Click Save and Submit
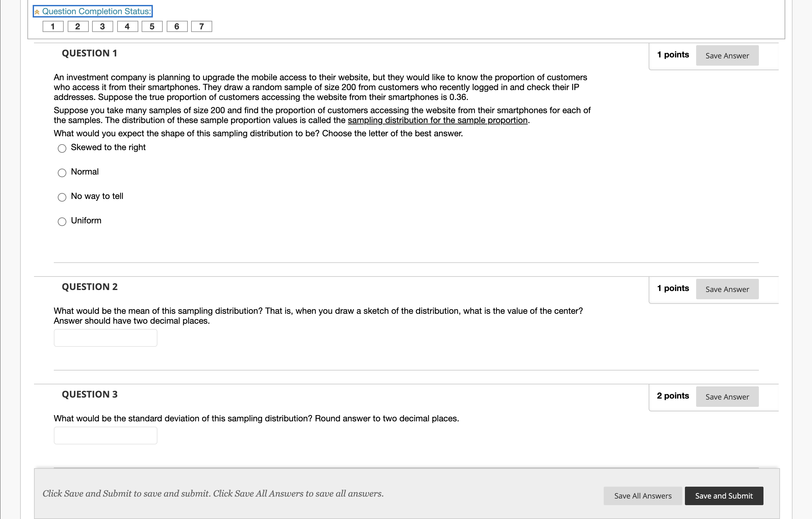The width and height of the screenshot is (812, 519). [x=724, y=496]
